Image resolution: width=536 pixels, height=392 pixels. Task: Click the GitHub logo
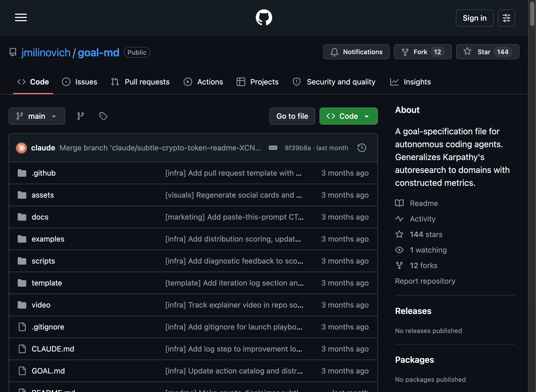(264, 18)
